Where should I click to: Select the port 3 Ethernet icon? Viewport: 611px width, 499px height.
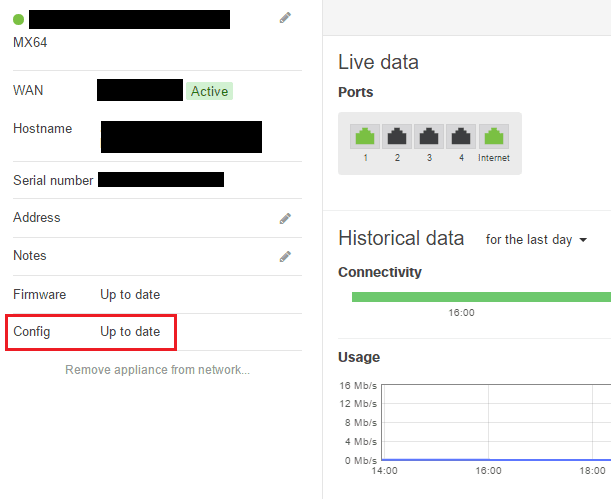tap(429, 137)
